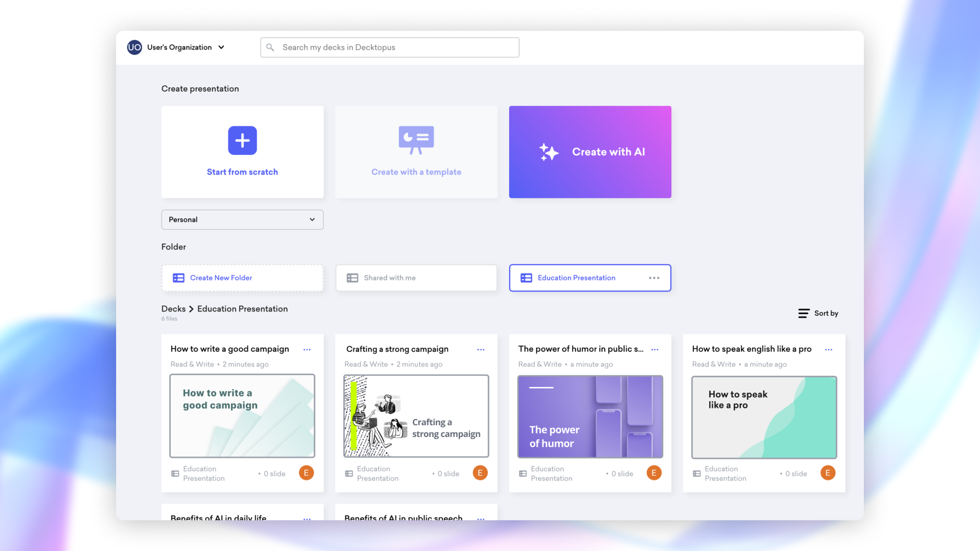980x551 pixels.
Task: Click the Create with AI button
Action: click(590, 151)
